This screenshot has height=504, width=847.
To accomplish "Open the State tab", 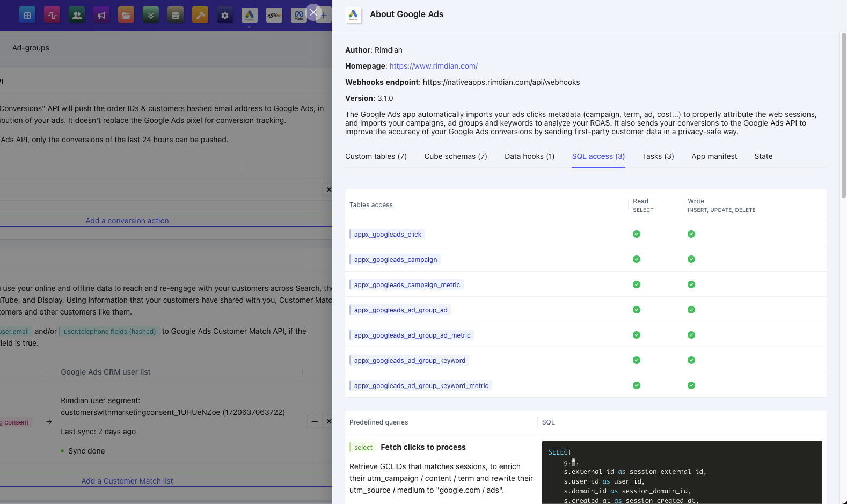I will (763, 156).
